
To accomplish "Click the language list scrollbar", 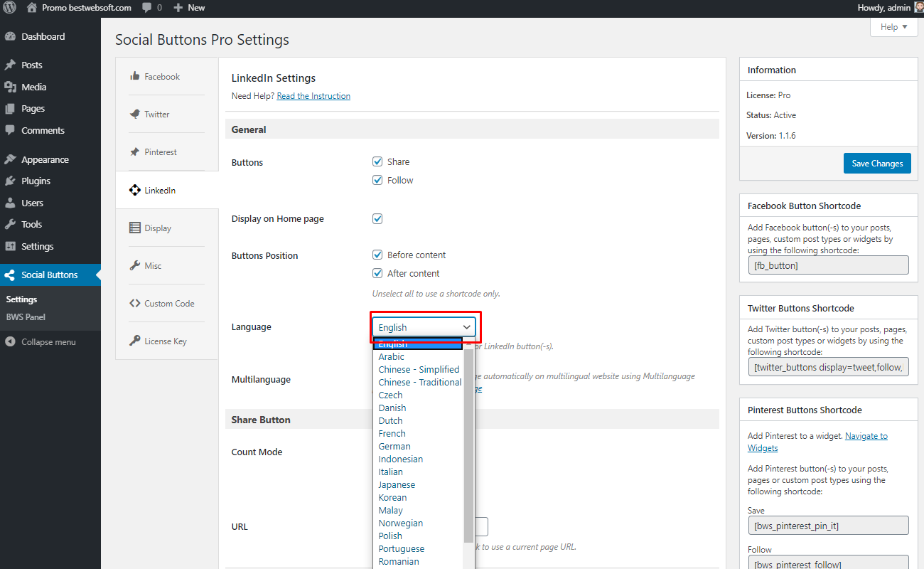I will tap(468, 445).
